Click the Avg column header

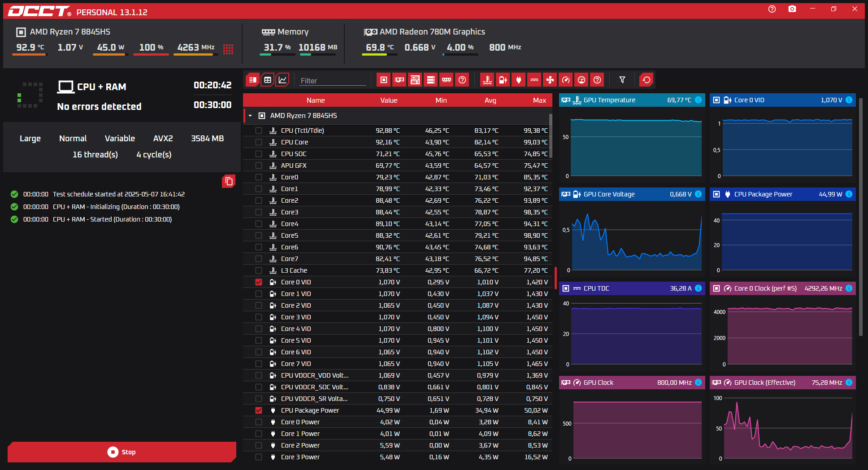[x=490, y=100]
